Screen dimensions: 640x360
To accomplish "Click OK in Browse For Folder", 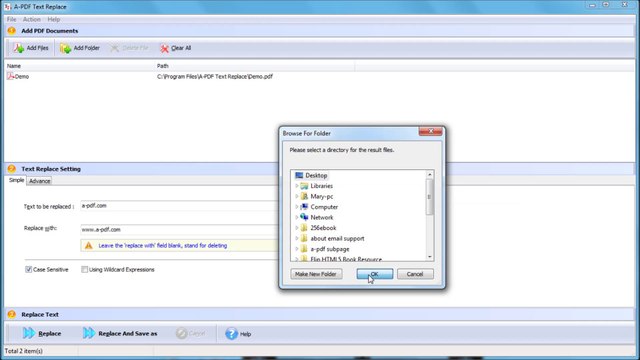I will click(x=375, y=274).
